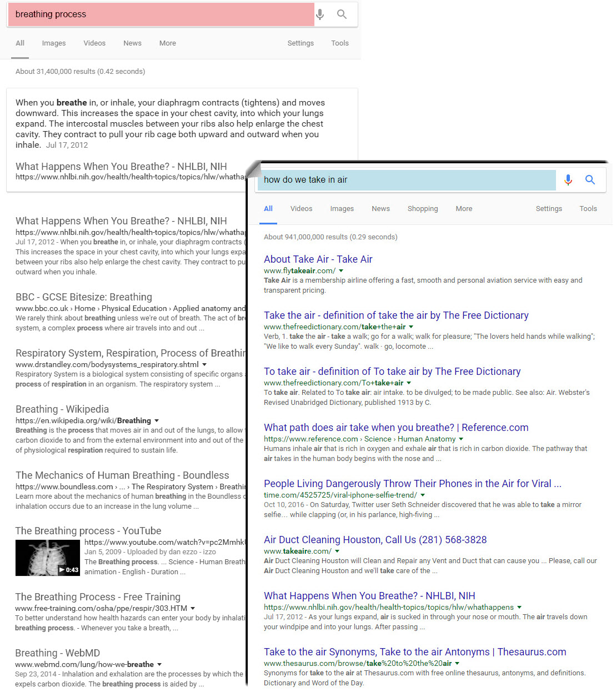Click colored microphone in 'take in air' search
The height and width of the screenshot is (692, 616).
(x=568, y=180)
